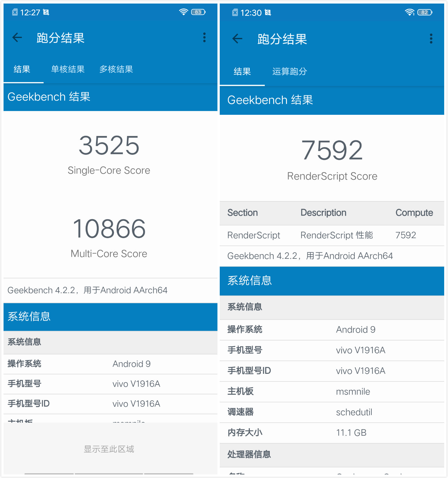This screenshot has width=448, height=478.
Task: Tap 手机型号 vivo V1916A row in right screenshot
Action: tap(332, 350)
